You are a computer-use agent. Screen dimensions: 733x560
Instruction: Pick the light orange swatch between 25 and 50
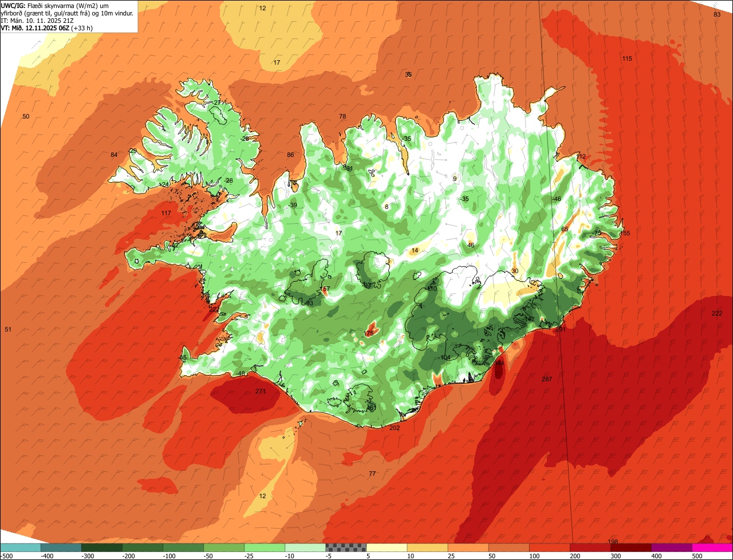coord(467,547)
